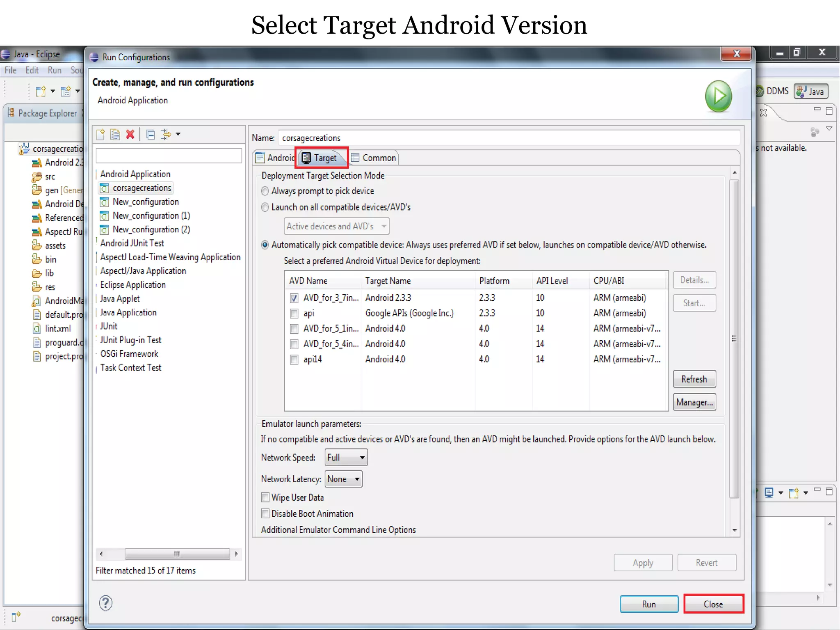The height and width of the screenshot is (630, 840).
Task: Click the Apply button
Action: click(x=643, y=563)
